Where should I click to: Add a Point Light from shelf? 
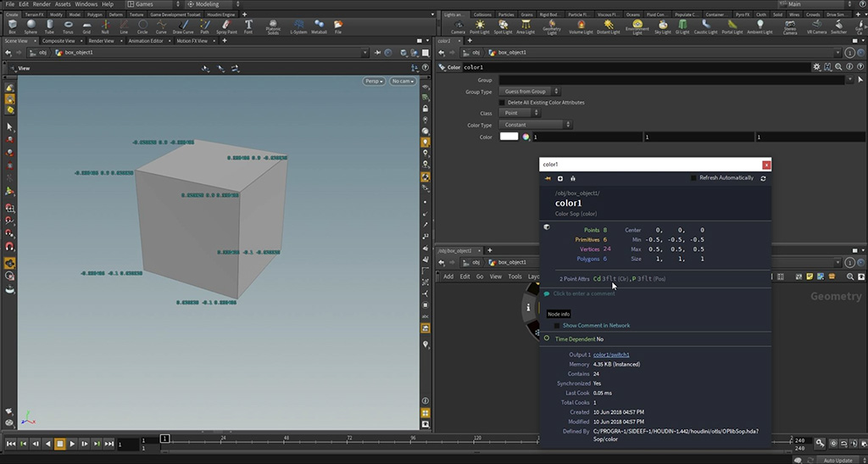480,25
